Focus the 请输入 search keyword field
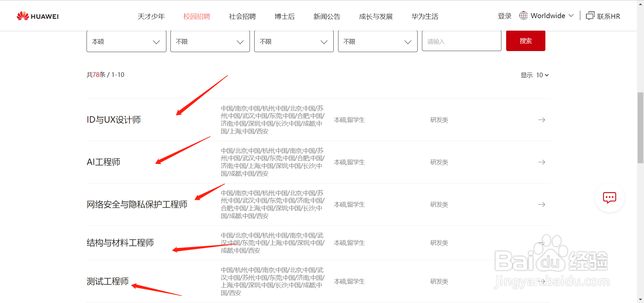 462,41
